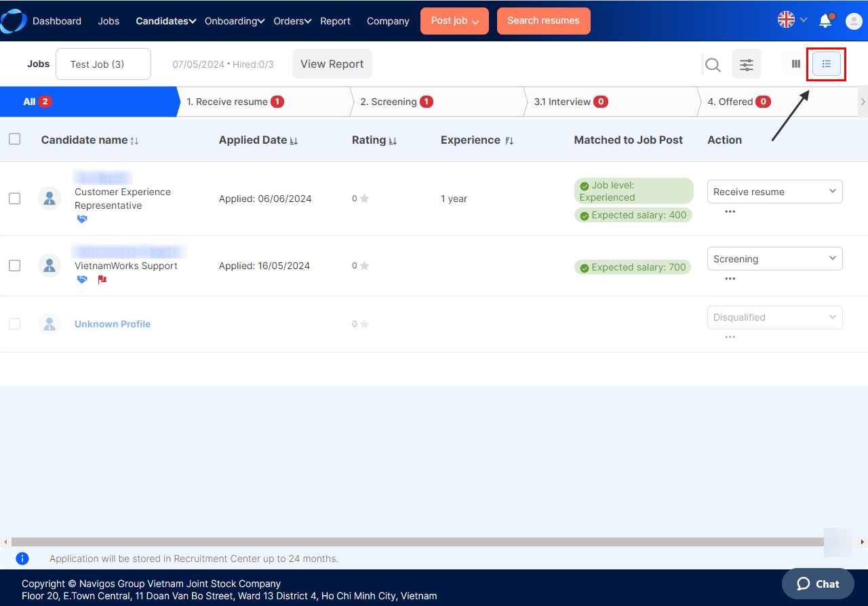Click the View Report button
Viewport: 868px width, 606px height.
[x=332, y=64]
